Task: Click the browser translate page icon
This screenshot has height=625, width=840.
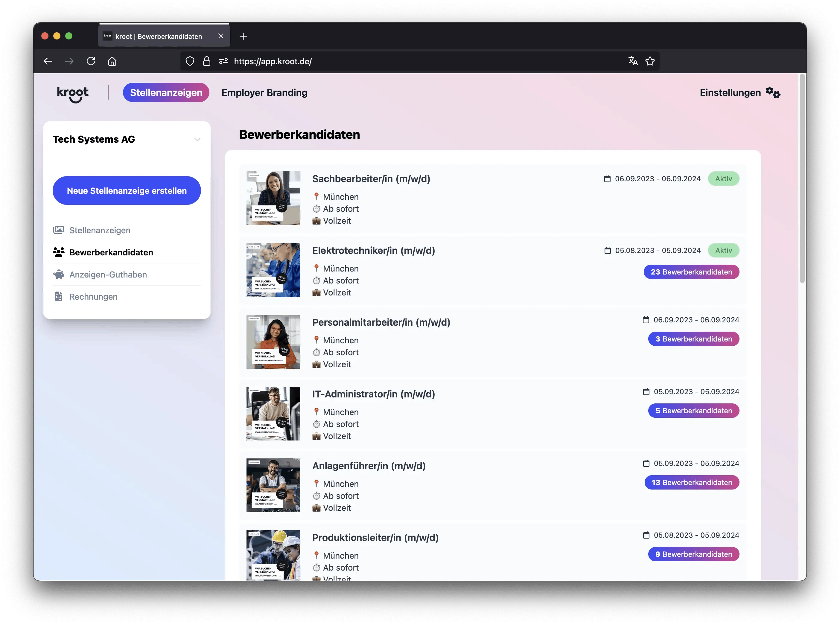Action: point(633,61)
